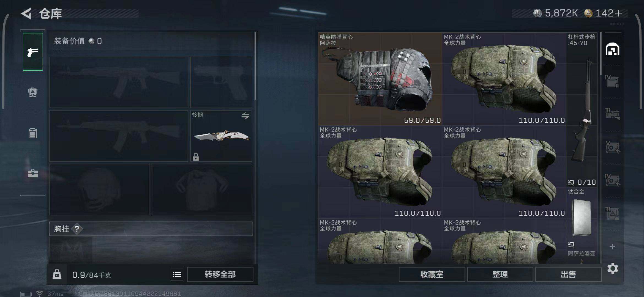Open warehouse settings gear icon
The width and height of the screenshot is (644, 297).
613,268
